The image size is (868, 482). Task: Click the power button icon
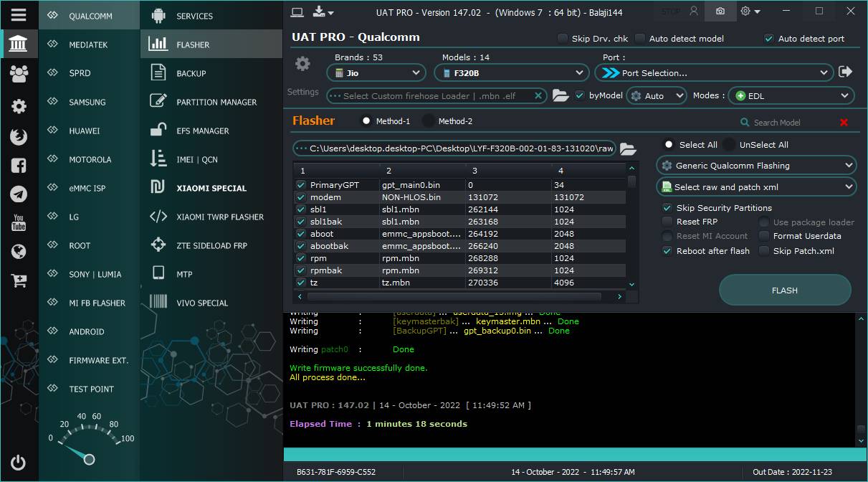tap(19, 463)
